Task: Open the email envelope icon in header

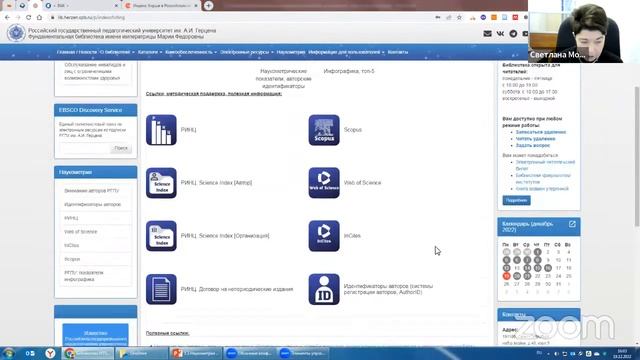Action: tap(487, 33)
